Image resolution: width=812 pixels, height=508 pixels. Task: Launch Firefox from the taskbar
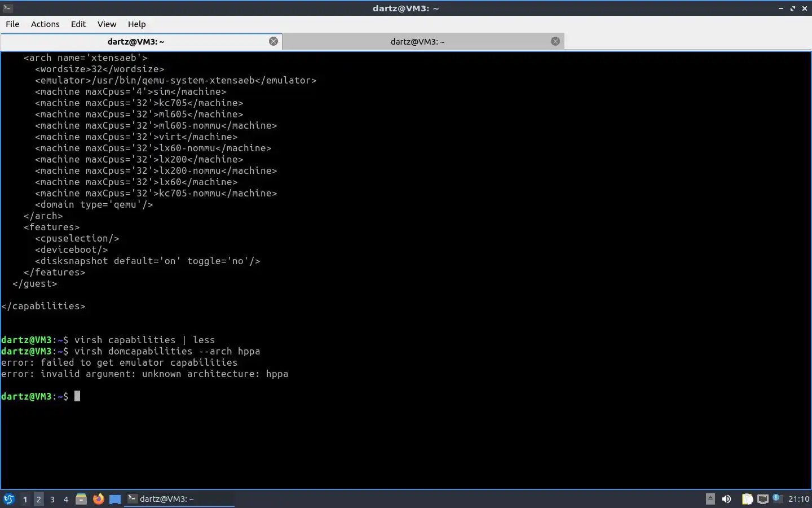coord(98,499)
